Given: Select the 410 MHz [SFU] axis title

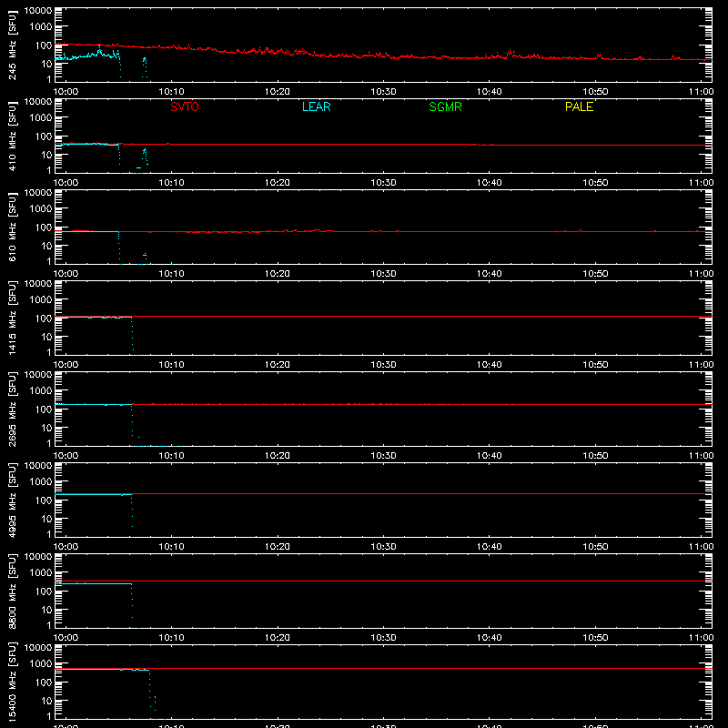Looking at the screenshot, I should tap(13, 136).
